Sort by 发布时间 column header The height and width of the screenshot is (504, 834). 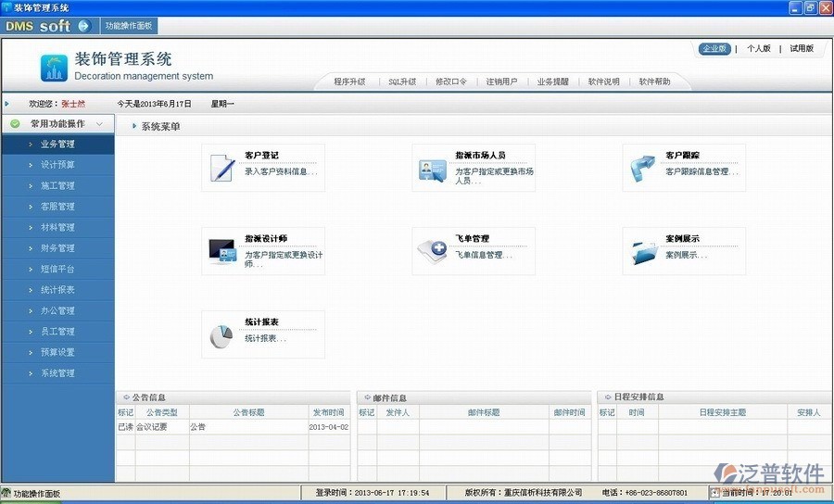coord(327,412)
